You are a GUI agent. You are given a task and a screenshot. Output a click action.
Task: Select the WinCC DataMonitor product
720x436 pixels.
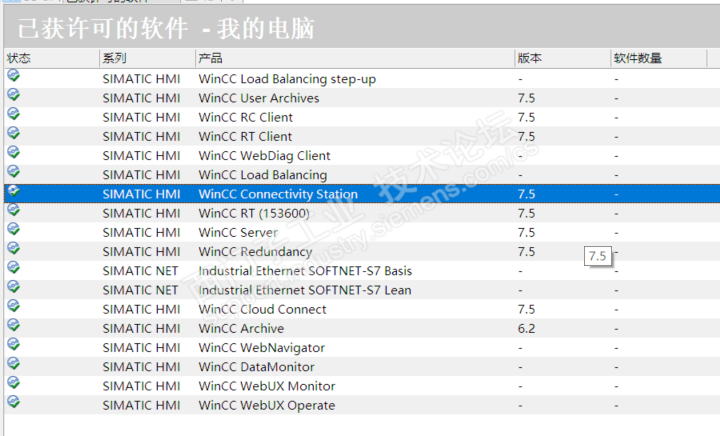tap(256, 367)
